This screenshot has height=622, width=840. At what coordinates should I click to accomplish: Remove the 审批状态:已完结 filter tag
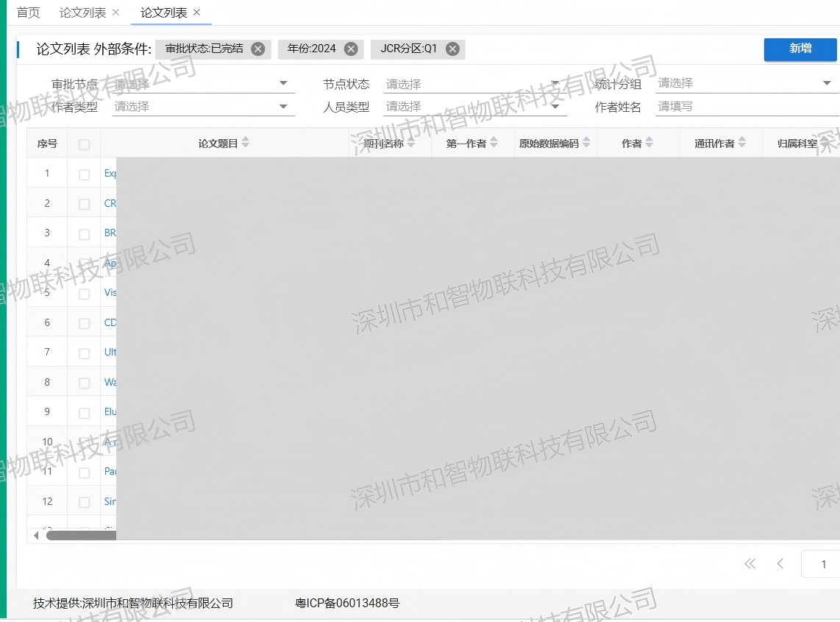click(258, 49)
